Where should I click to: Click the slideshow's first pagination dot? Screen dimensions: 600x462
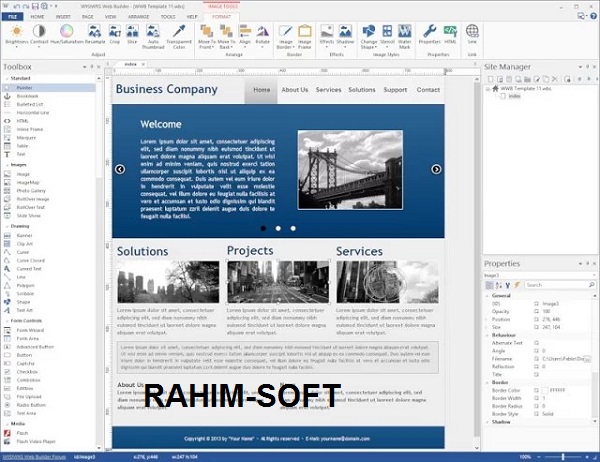pyautogui.click(x=264, y=228)
